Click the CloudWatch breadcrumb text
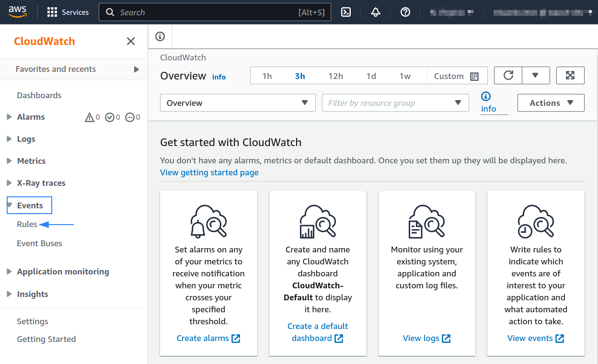The height and width of the screenshot is (364, 598). click(x=183, y=57)
